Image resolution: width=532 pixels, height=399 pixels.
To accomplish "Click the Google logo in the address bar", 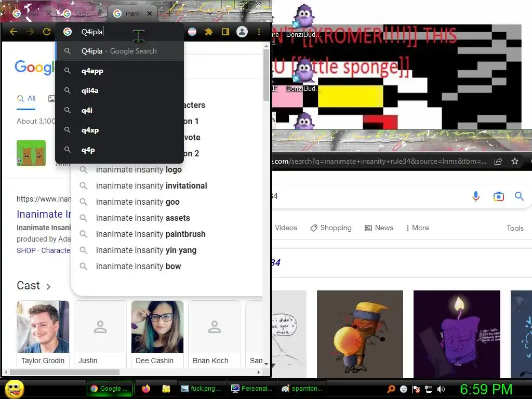I will point(68,32).
